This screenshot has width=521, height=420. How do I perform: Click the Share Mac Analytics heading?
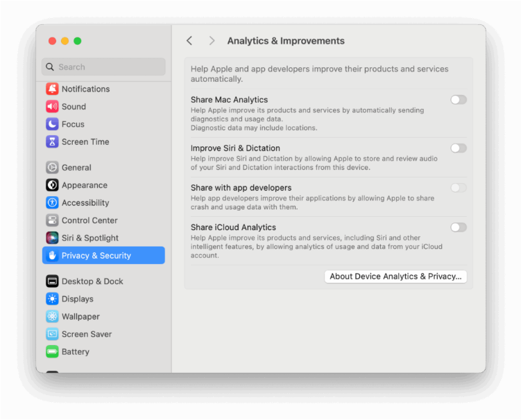tap(229, 100)
